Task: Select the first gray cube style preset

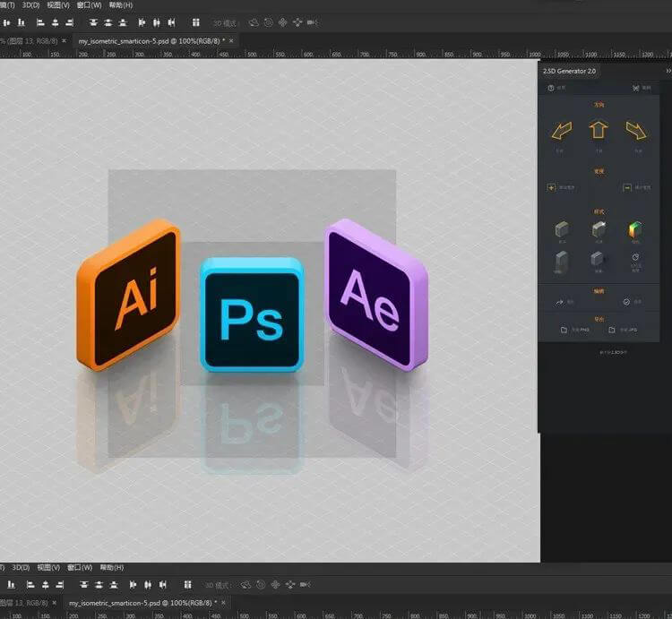Action: point(562,230)
